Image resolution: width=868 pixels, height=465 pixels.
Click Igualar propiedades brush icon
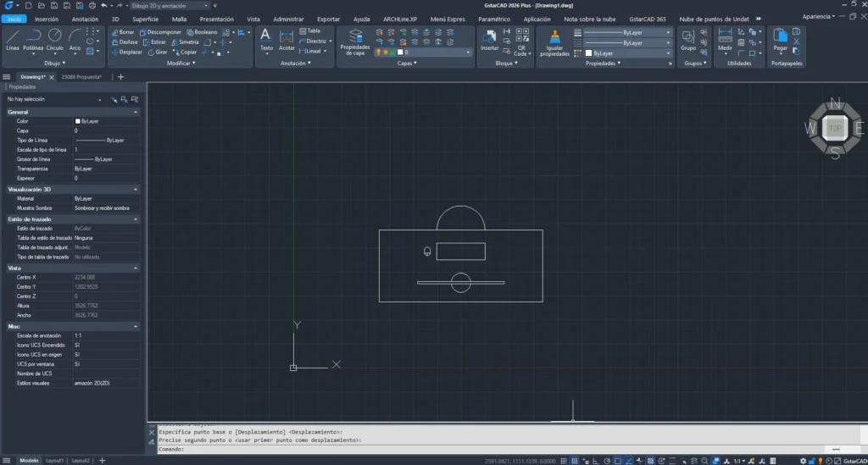(x=554, y=42)
